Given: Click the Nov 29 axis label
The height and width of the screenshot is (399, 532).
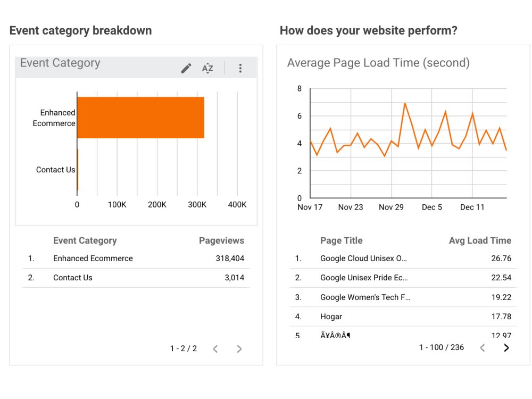Looking at the screenshot, I should click(x=391, y=207).
